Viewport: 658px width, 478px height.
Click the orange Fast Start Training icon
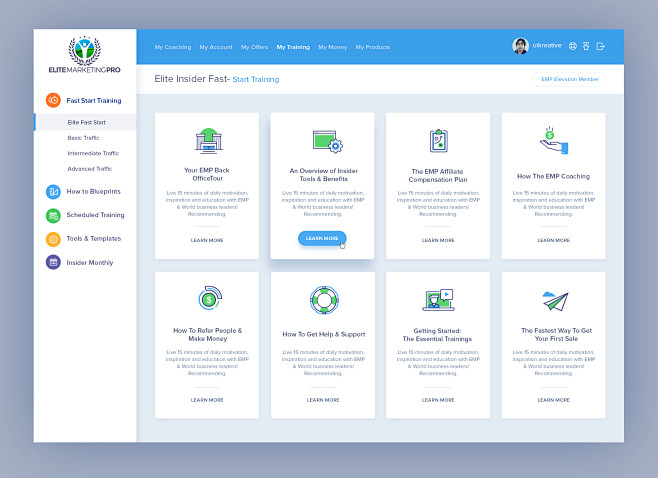53,100
